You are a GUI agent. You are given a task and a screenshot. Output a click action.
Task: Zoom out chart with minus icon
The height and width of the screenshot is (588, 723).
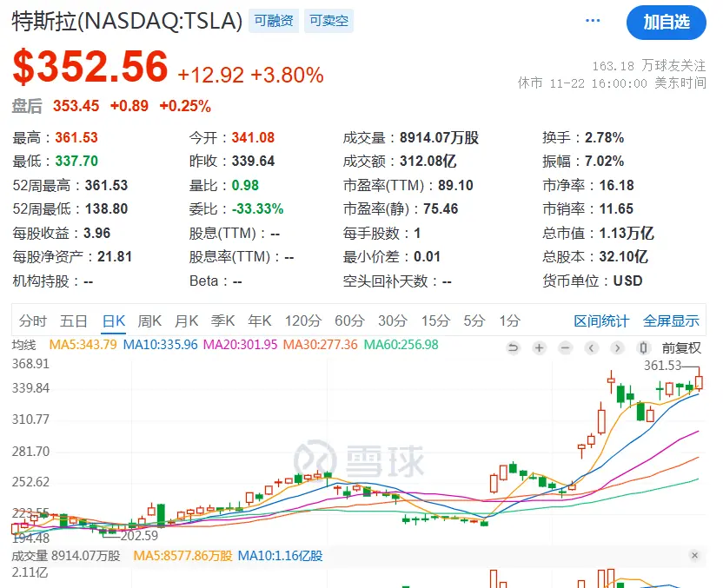coord(566,348)
